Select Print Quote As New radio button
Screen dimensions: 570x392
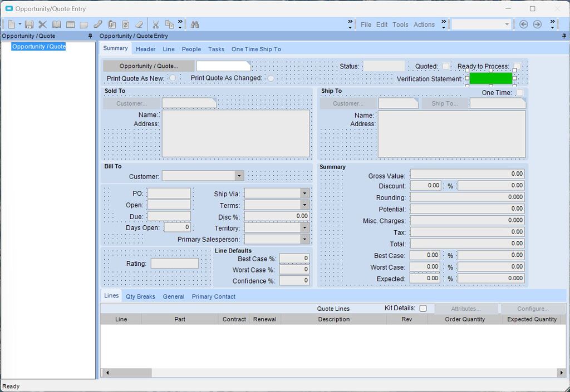[173, 78]
